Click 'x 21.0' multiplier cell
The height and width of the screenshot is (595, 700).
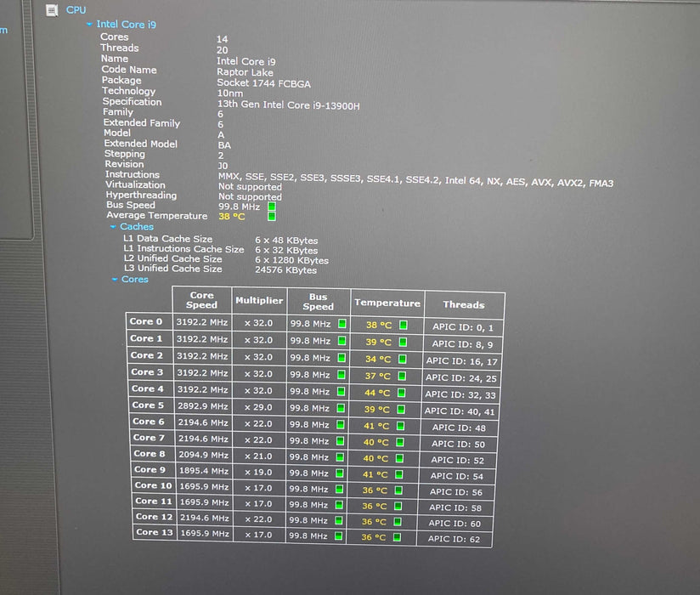tap(258, 456)
